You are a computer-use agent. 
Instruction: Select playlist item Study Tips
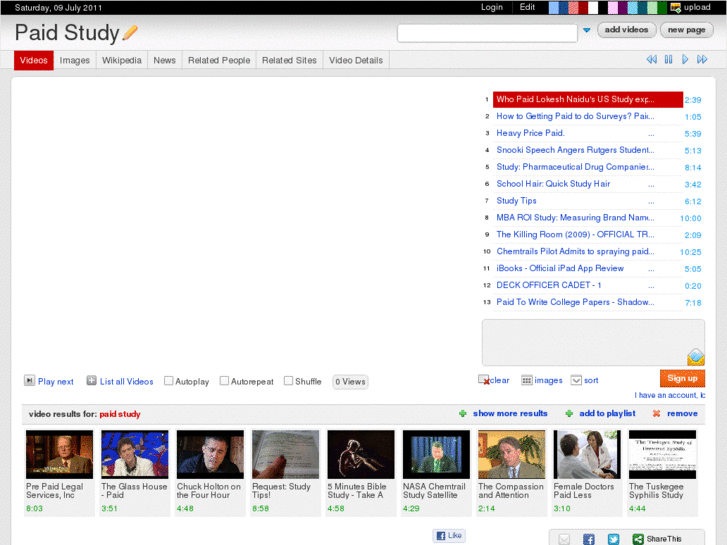pyautogui.click(x=587, y=201)
